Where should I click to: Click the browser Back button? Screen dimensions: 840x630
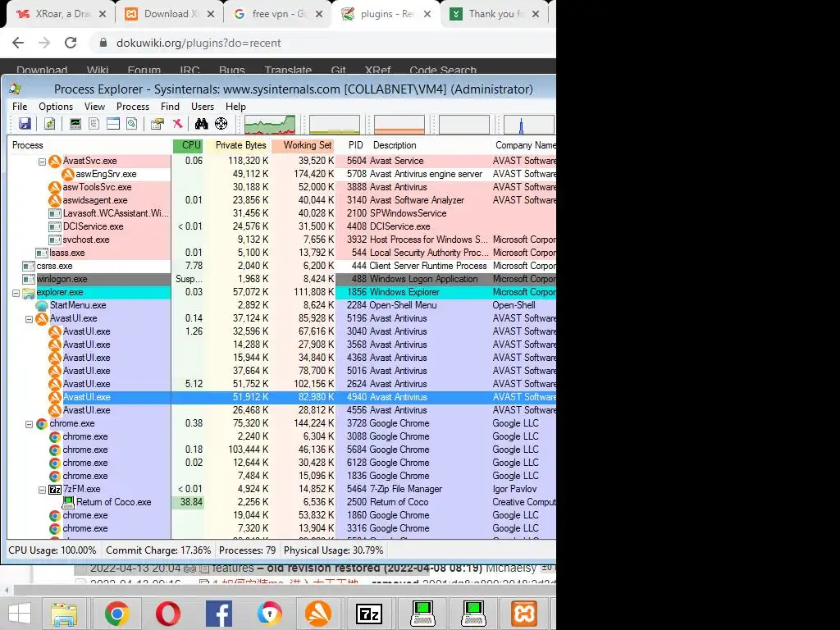[x=18, y=43]
